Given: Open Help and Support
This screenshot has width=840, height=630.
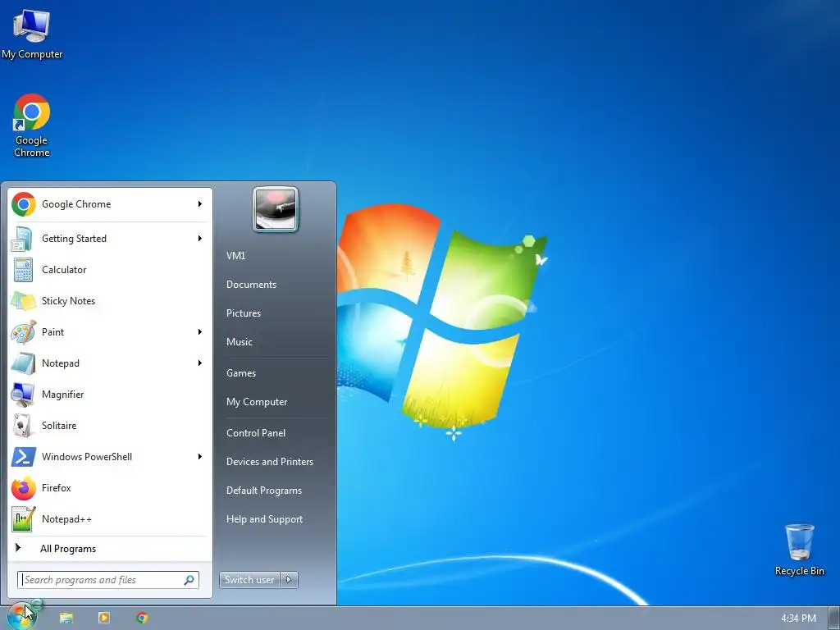Looking at the screenshot, I should pyautogui.click(x=264, y=519).
